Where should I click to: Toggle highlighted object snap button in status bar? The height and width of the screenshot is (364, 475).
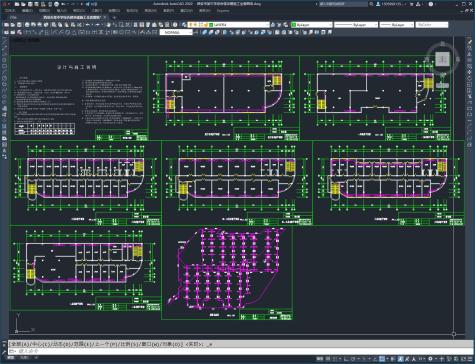point(382,359)
